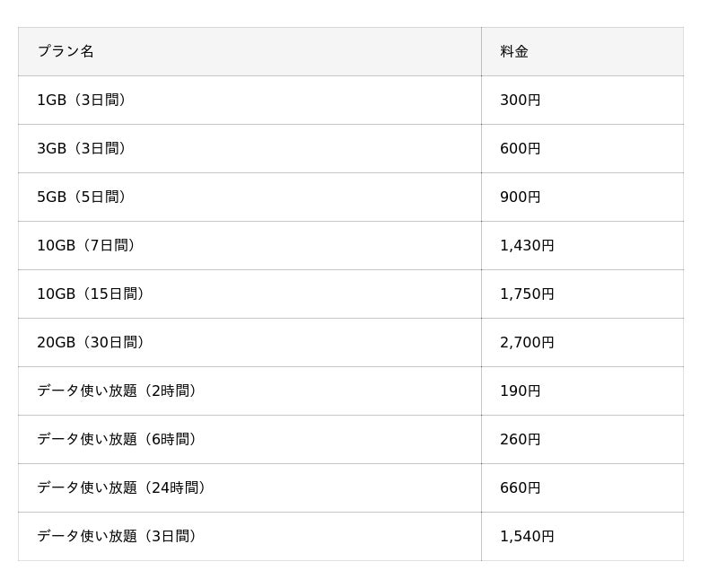Select the 10GB（7日間） plan name cell
The height and width of the screenshot is (588, 718).
click(85, 245)
